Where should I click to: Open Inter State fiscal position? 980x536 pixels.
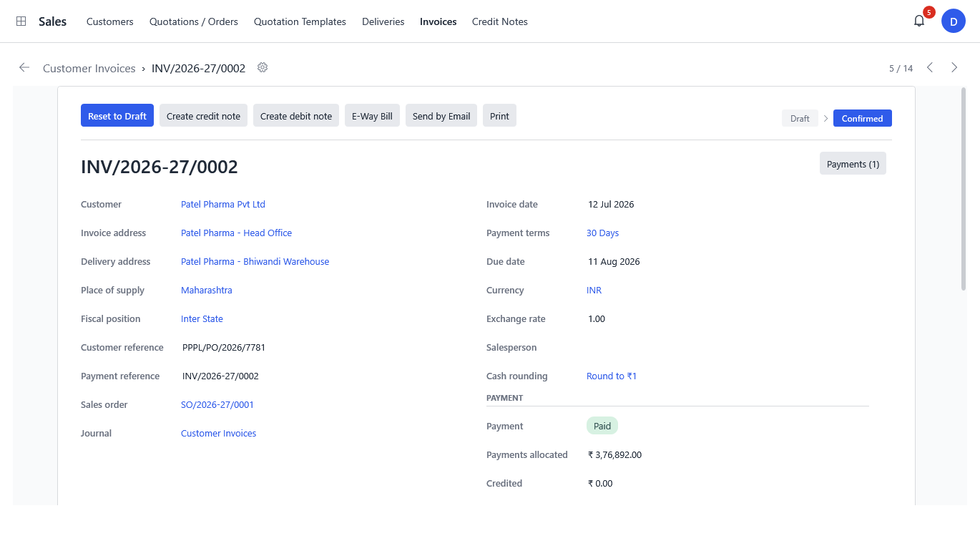coord(202,319)
